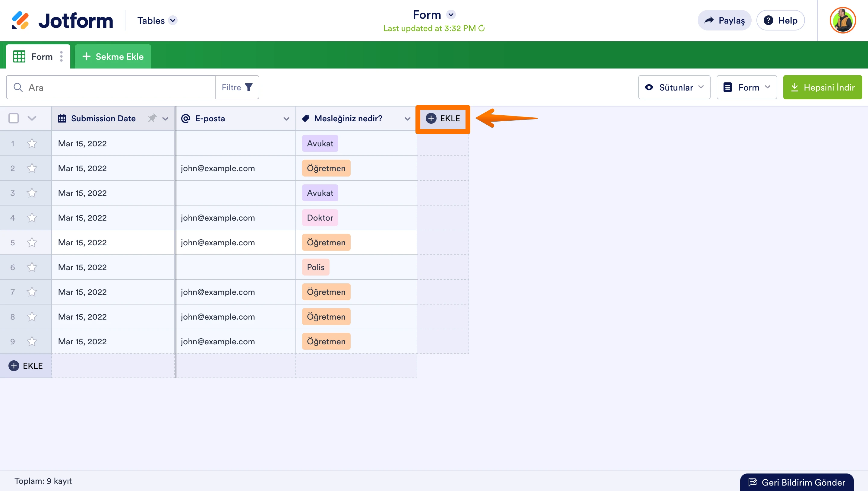
Task: Click the Hepsini İndir button
Action: 822,87
